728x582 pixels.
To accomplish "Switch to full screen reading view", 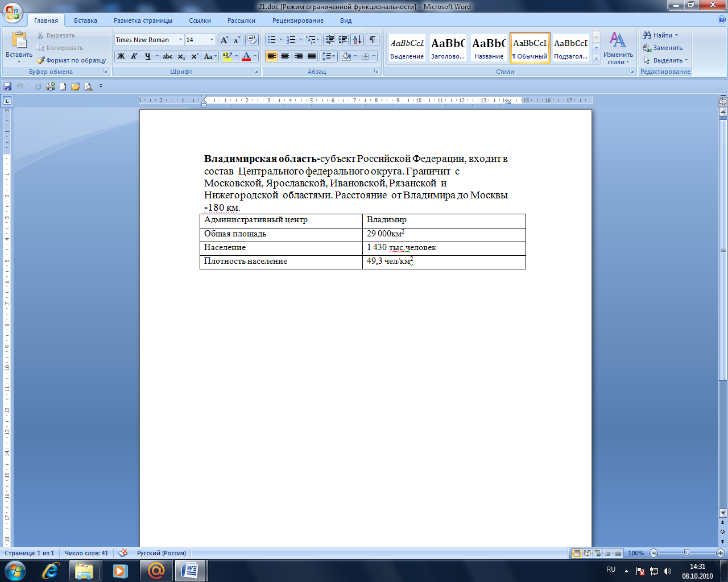I will tap(587, 553).
